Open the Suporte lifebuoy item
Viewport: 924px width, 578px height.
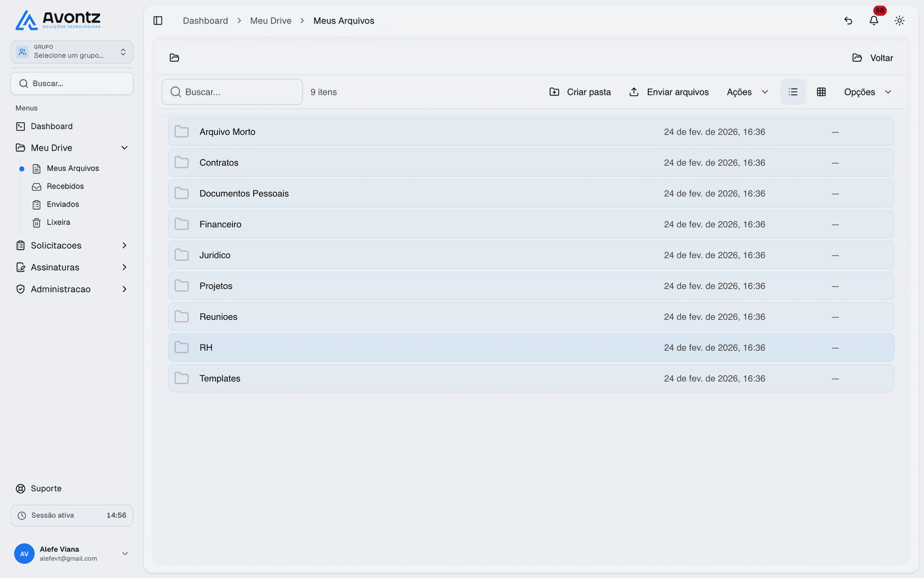(x=38, y=488)
